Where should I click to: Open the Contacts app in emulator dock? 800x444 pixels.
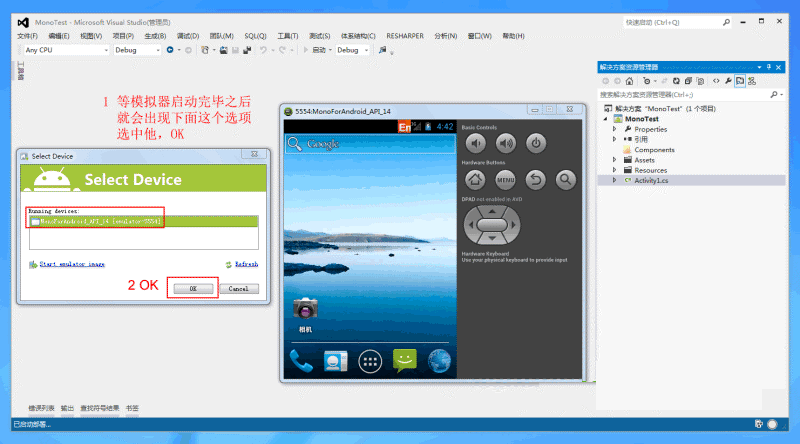click(x=335, y=361)
